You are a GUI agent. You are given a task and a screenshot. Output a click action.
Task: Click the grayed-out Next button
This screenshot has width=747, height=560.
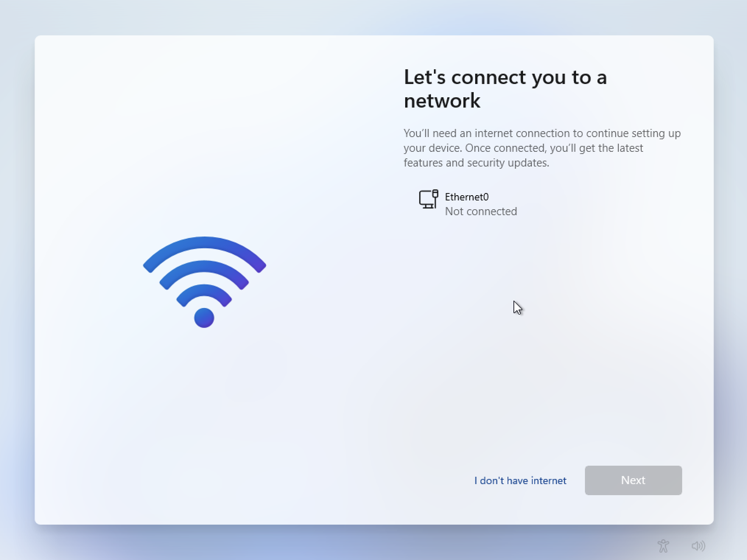tap(633, 480)
